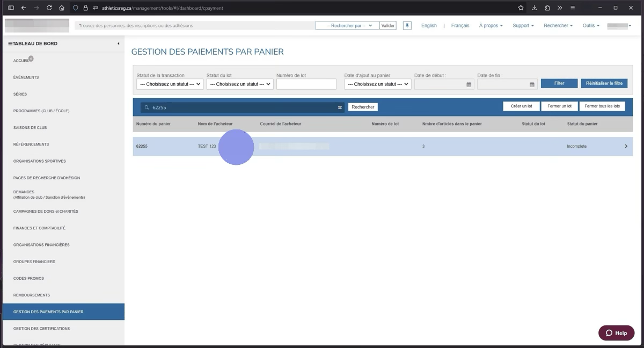The image size is (644, 348).
Task: Open the Outils menu
Action: 590,26
